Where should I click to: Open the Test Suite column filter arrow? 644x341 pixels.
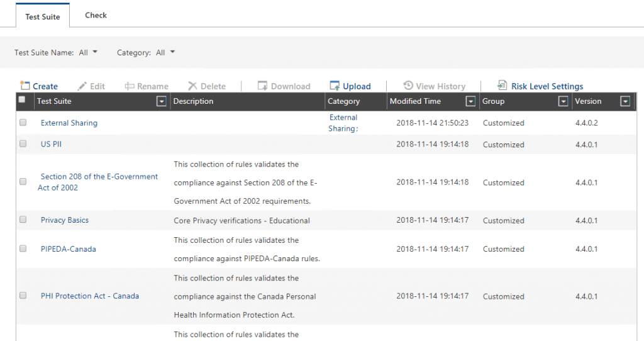162,101
